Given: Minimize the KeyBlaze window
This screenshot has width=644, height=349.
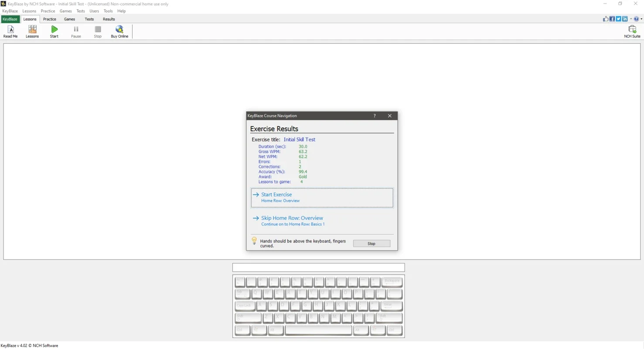Looking at the screenshot, I should [605, 3].
